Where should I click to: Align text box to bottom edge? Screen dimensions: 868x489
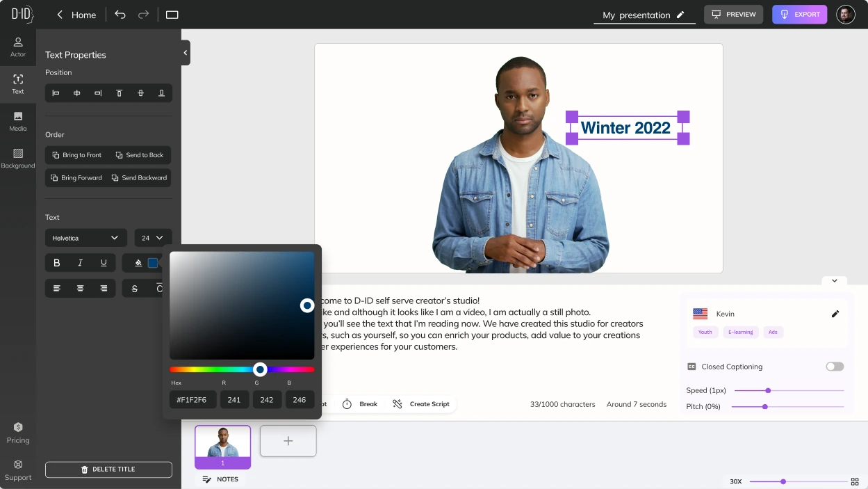pos(162,93)
